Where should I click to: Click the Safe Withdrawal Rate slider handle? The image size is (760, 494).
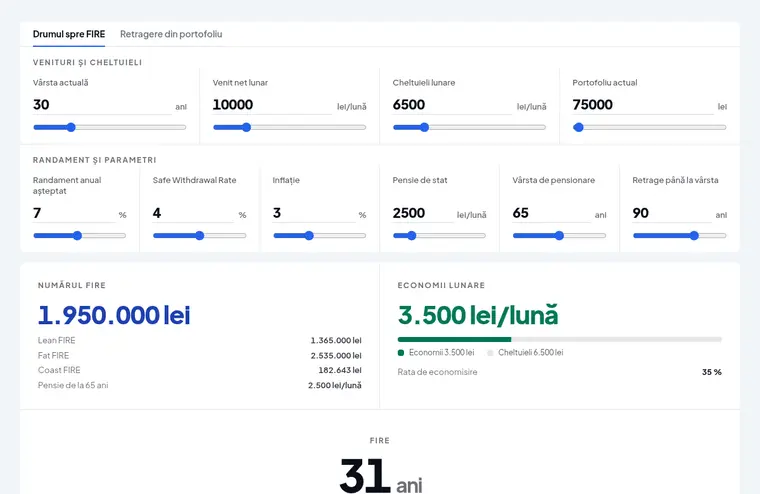[x=199, y=236]
